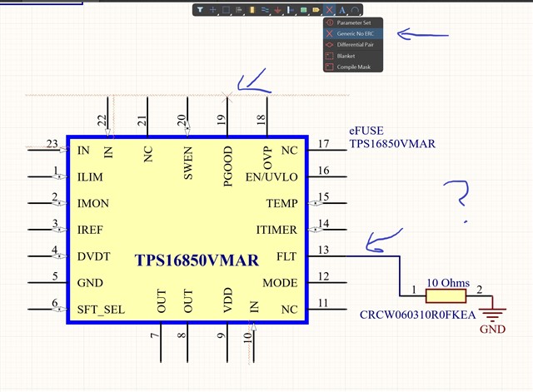Open the align objects tool
Image resolution: width=533 pixels, height=392 pixels.
(x=239, y=10)
